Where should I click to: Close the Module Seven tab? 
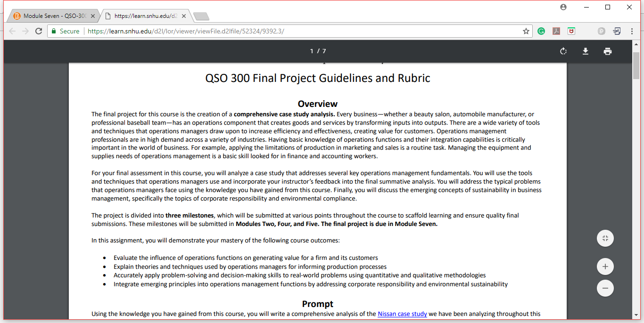tap(93, 16)
